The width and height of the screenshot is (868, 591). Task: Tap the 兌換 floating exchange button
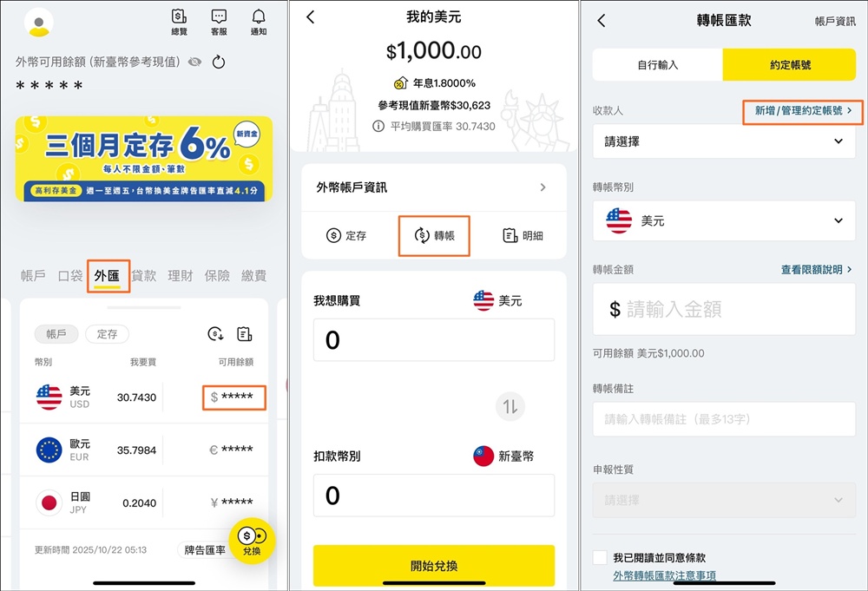252,541
